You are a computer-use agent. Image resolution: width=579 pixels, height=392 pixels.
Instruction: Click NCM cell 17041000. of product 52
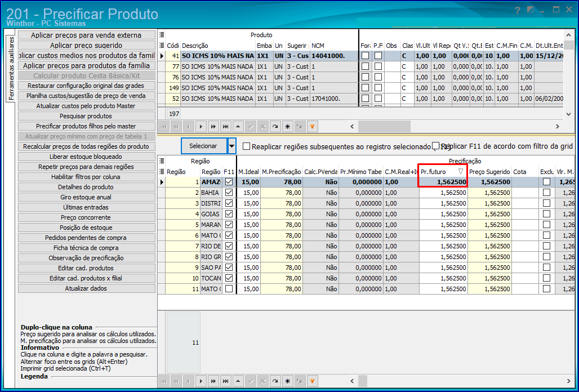334,99
